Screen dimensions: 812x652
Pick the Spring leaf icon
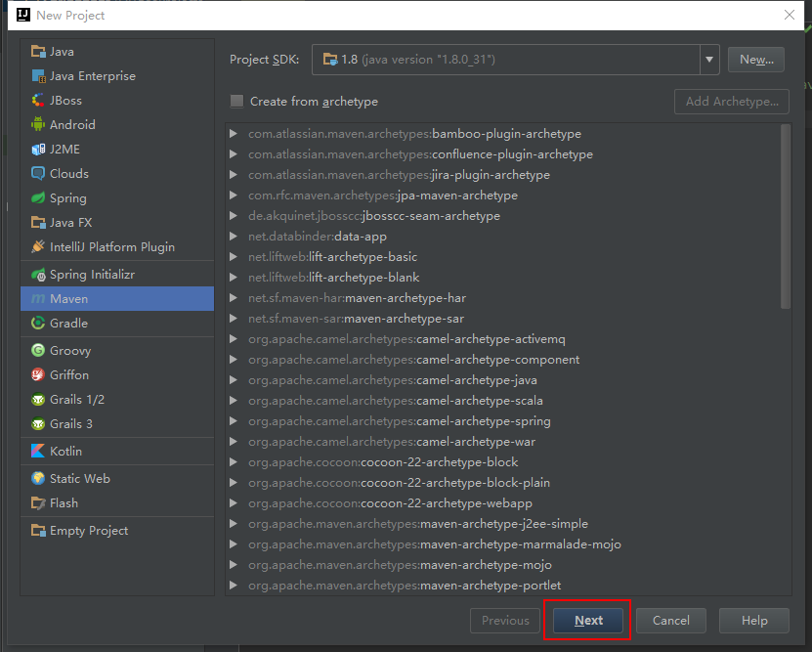38,197
